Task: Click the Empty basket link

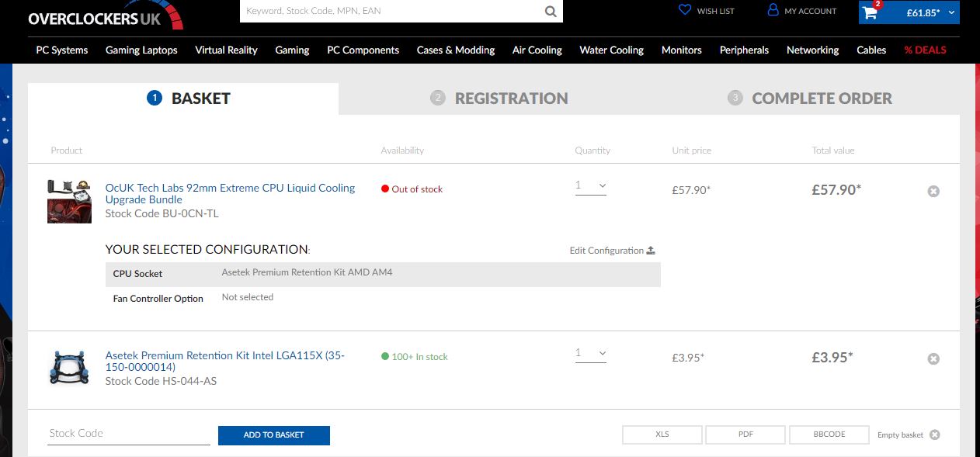Action: (901, 435)
